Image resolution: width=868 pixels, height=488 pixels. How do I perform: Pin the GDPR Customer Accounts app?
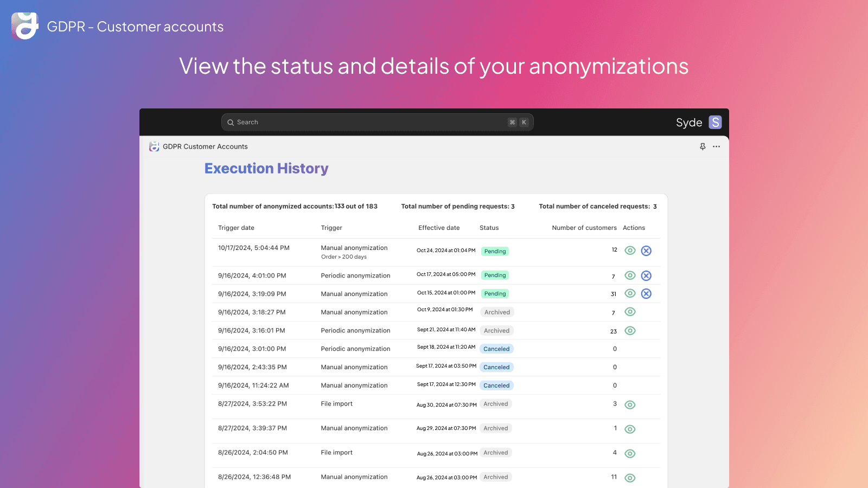tap(703, 146)
